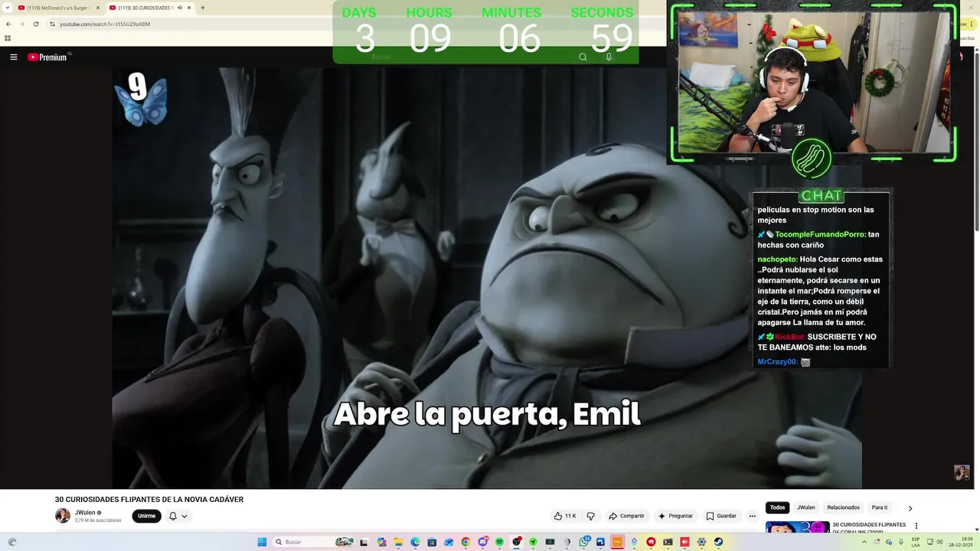Open site information icon in address bar

coord(52,24)
